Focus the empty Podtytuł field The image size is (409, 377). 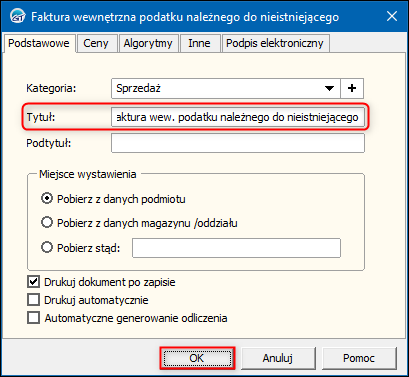click(x=238, y=143)
